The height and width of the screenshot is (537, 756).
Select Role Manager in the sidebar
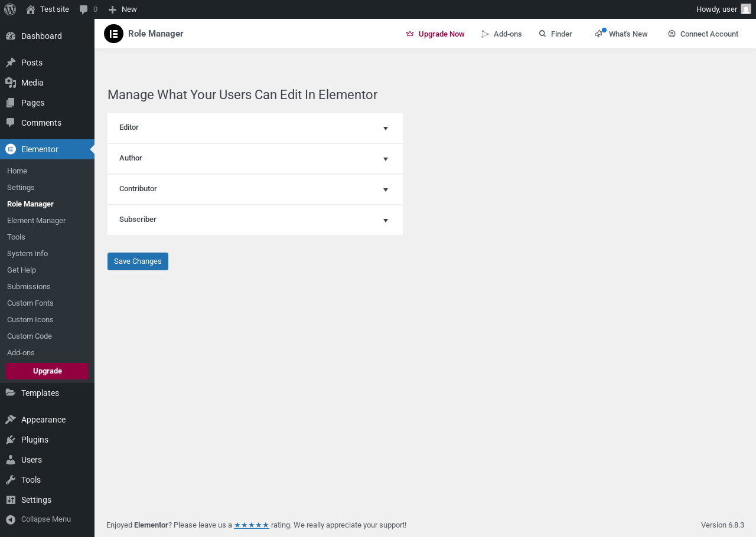point(30,204)
